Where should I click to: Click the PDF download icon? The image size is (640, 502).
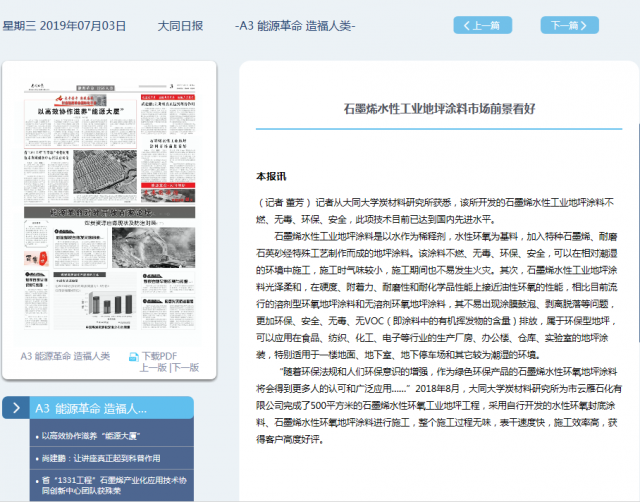pos(133,357)
